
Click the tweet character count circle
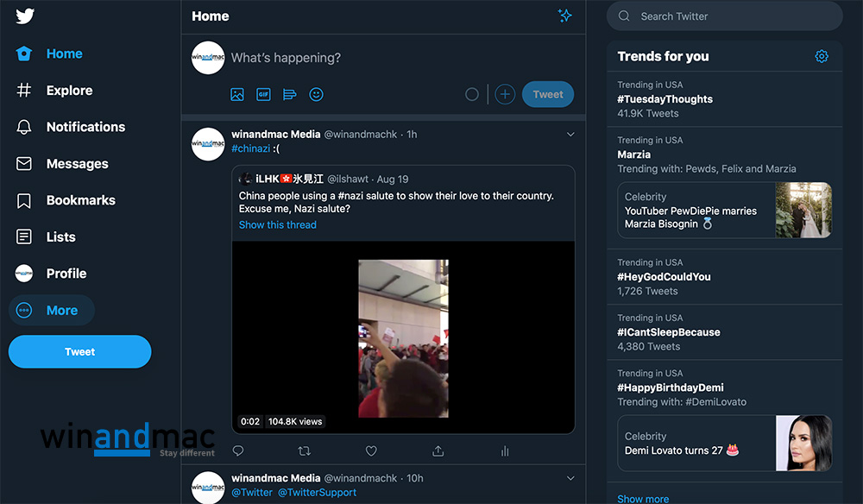tap(472, 95)
